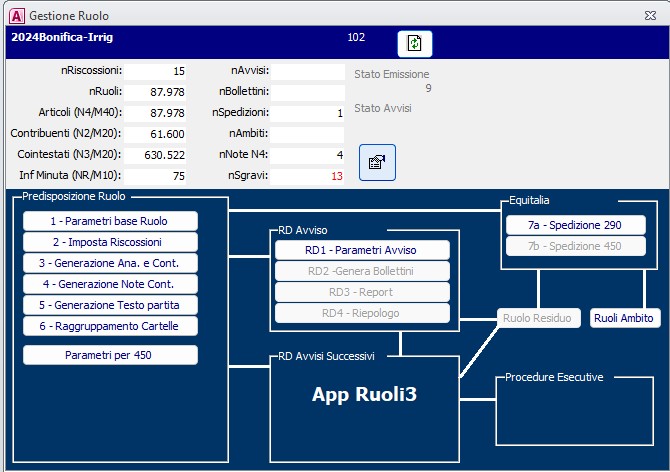Click 6 - Raggruppamento Cartelle

pyautogui.click(x=110, y=326)
